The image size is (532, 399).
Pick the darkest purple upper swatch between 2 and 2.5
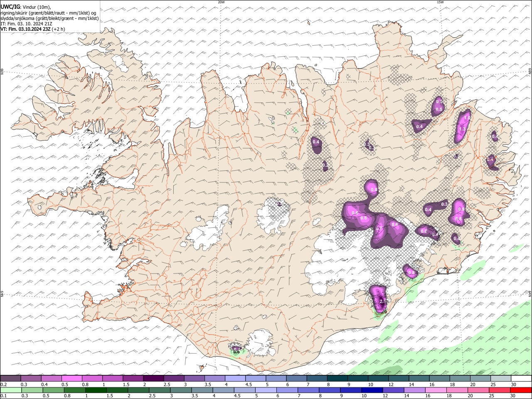point(153,378)
